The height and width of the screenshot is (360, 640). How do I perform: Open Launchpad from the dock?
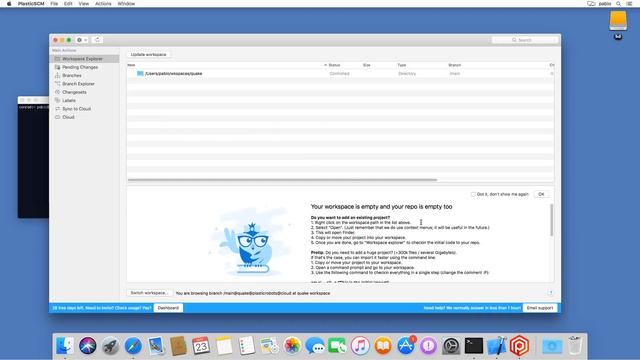[110, 346]
